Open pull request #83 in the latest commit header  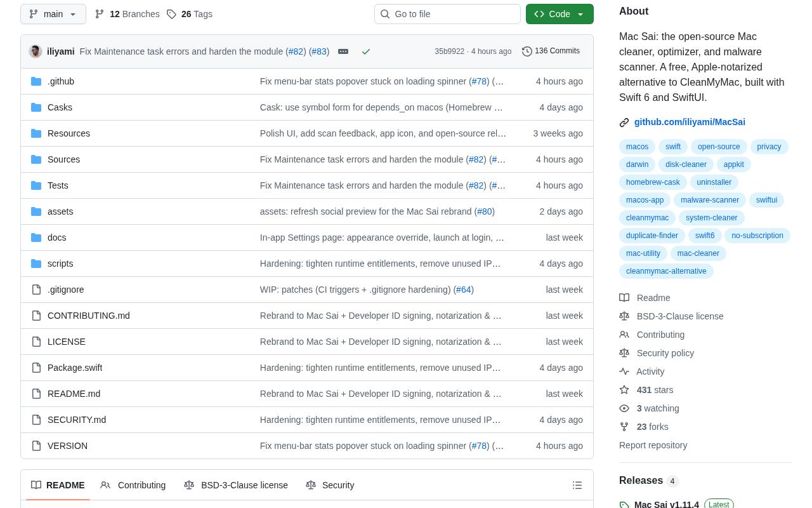pos(319,51)
